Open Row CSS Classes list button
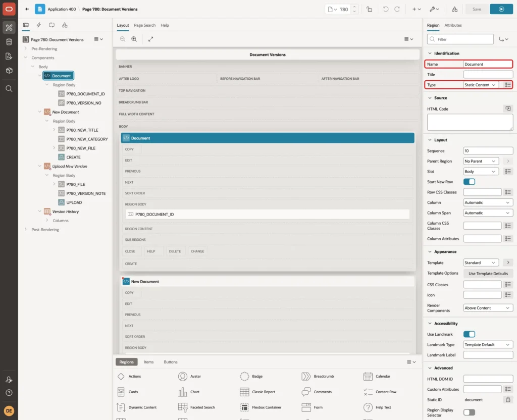 pos(508,192)
